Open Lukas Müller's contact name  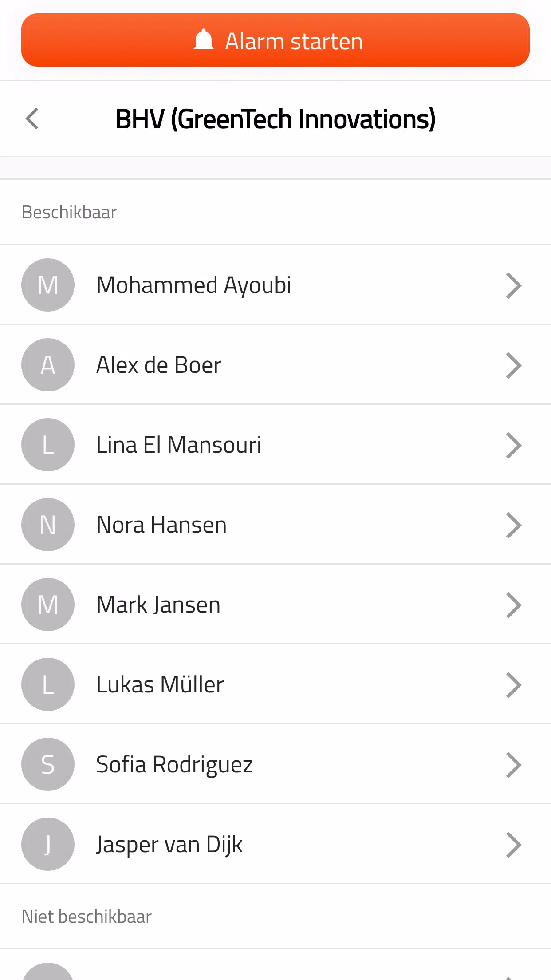point(160,684)
